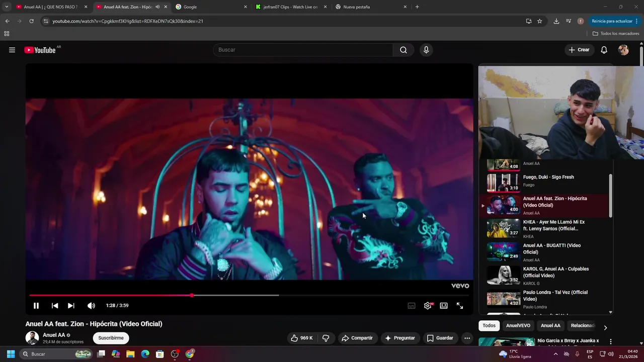This screenshot has width=644, height=362.
Task: Select the Relacionados filter chip
Action: click(x=583, y=326)
